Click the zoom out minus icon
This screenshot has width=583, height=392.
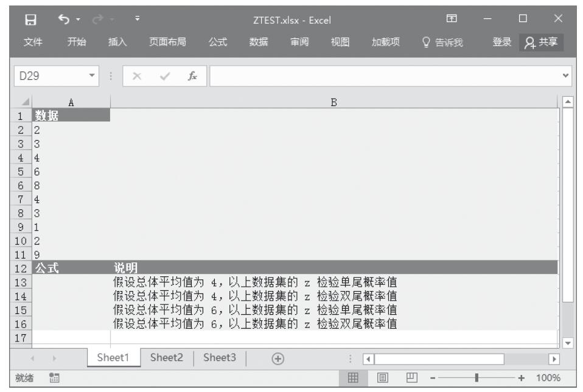[x=432, y=378]
